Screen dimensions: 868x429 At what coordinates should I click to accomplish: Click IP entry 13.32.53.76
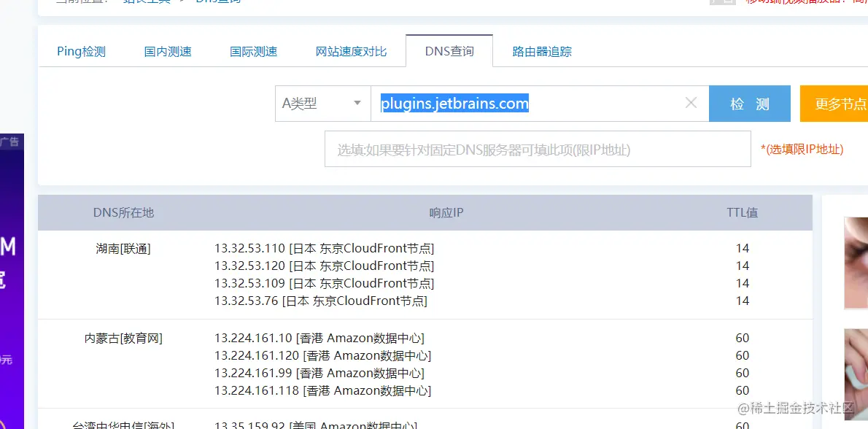320,301
